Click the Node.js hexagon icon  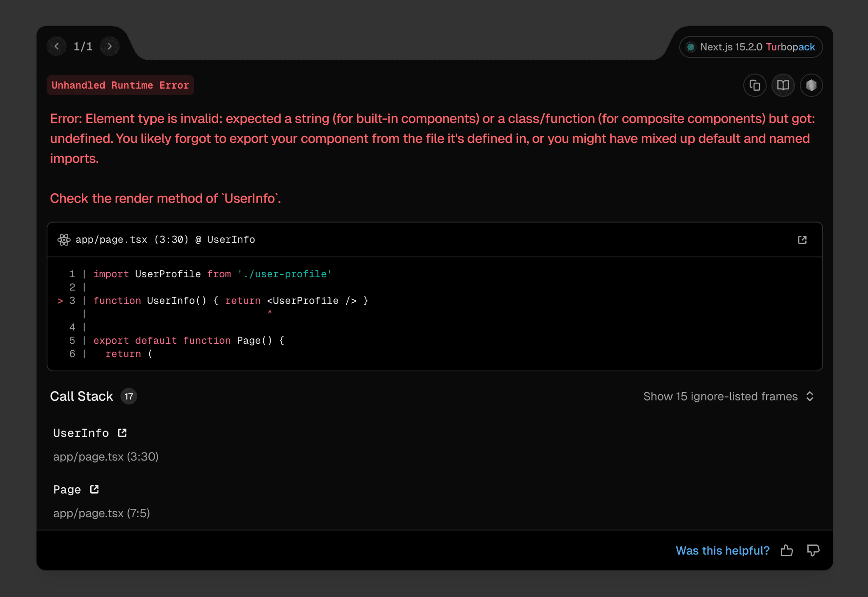811,85
